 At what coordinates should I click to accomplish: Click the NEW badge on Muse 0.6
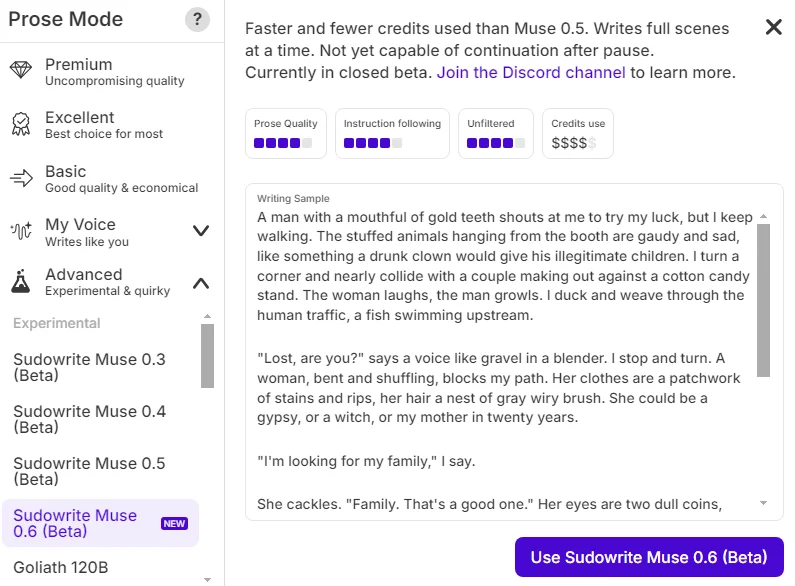174,523
